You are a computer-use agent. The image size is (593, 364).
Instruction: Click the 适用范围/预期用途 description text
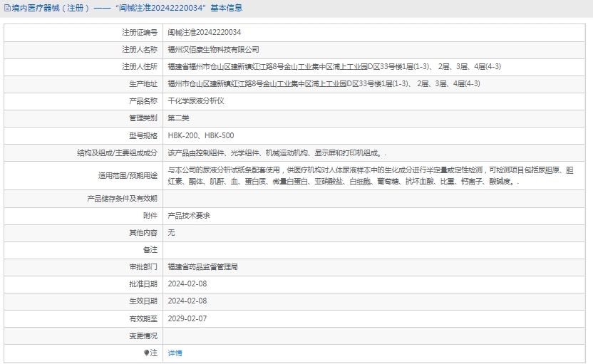(371, 176)
